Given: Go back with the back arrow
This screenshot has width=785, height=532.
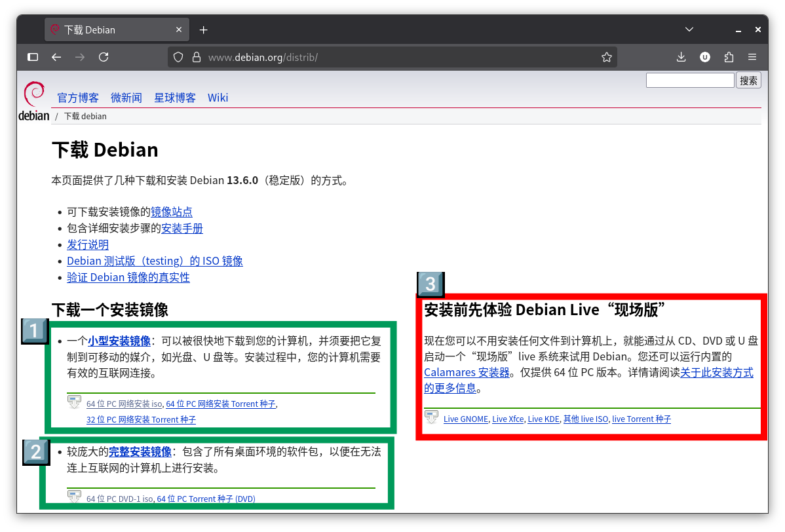Looking at the screenshot, I should [56, 57].
